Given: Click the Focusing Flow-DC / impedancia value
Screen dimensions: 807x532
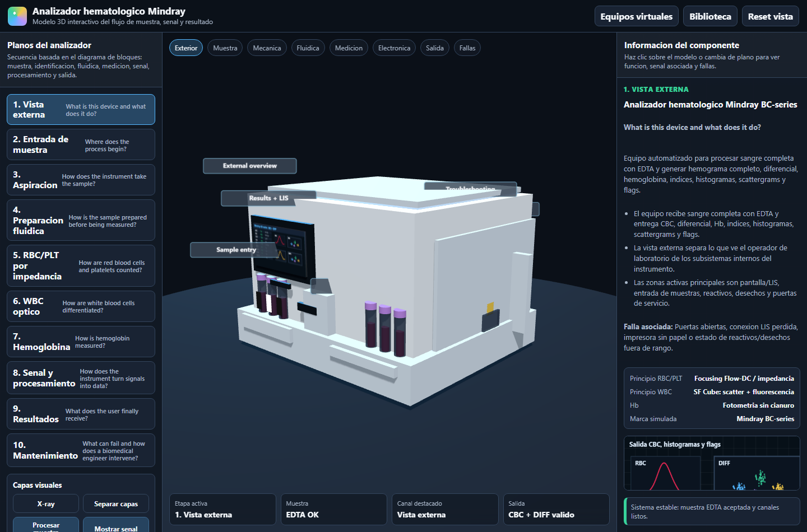Looking at the screenshot, I should (744, 379).
